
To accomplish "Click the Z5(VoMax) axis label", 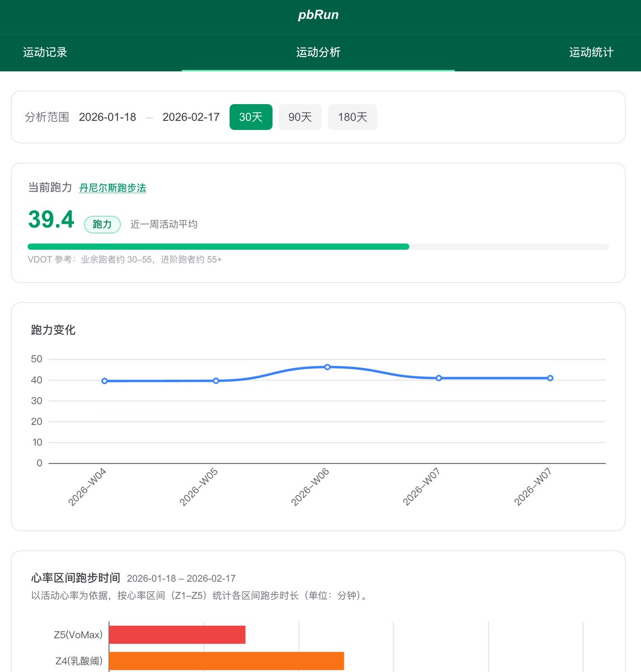I will pos(78,634).
